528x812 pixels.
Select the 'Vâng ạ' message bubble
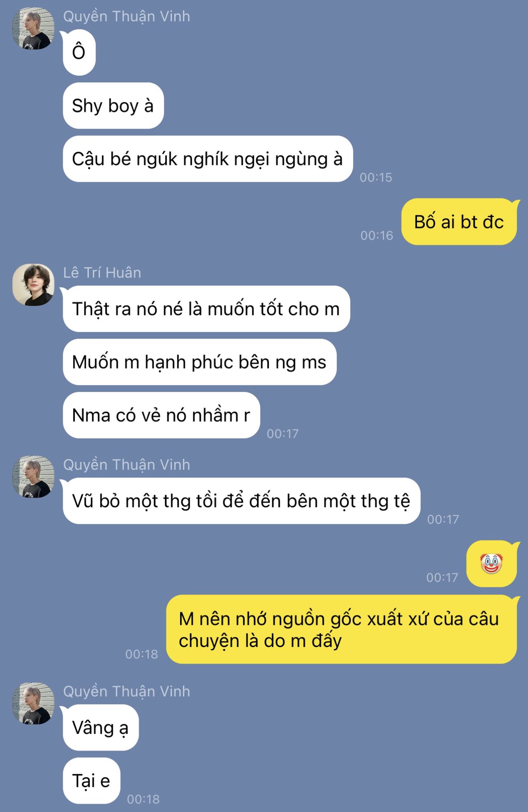point(101,727)
